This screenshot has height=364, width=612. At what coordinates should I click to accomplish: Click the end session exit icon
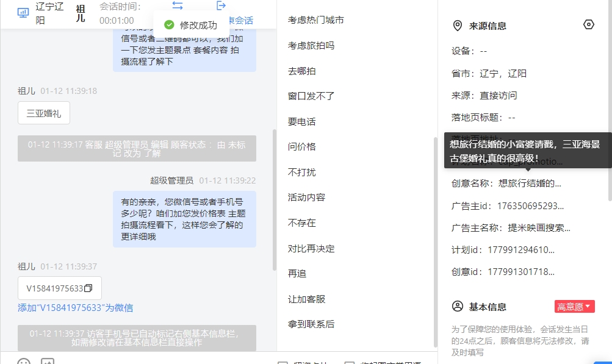coord(221,5)
